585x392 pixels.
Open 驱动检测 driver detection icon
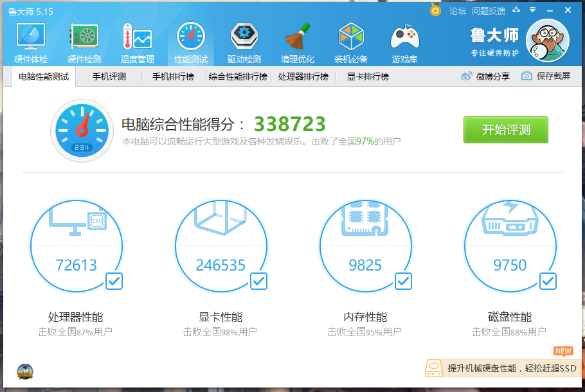pyautogui.click(x=244, y=36)
